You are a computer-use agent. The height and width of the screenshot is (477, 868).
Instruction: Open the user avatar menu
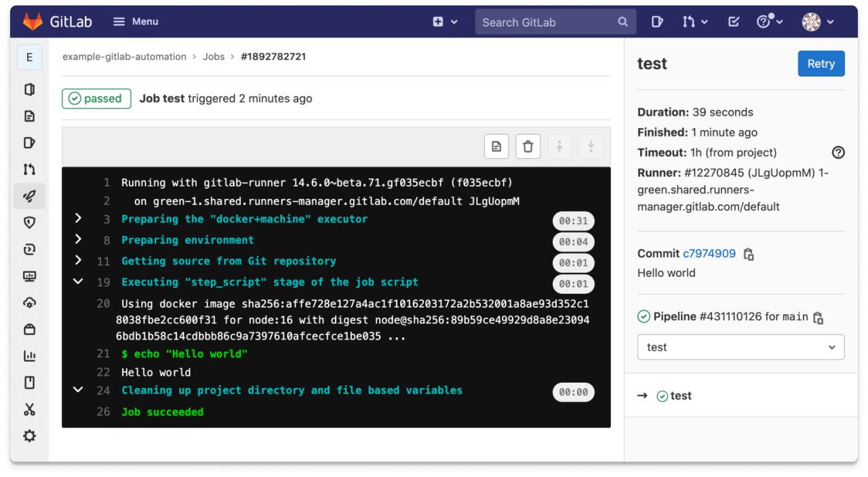tap(818, 22)
